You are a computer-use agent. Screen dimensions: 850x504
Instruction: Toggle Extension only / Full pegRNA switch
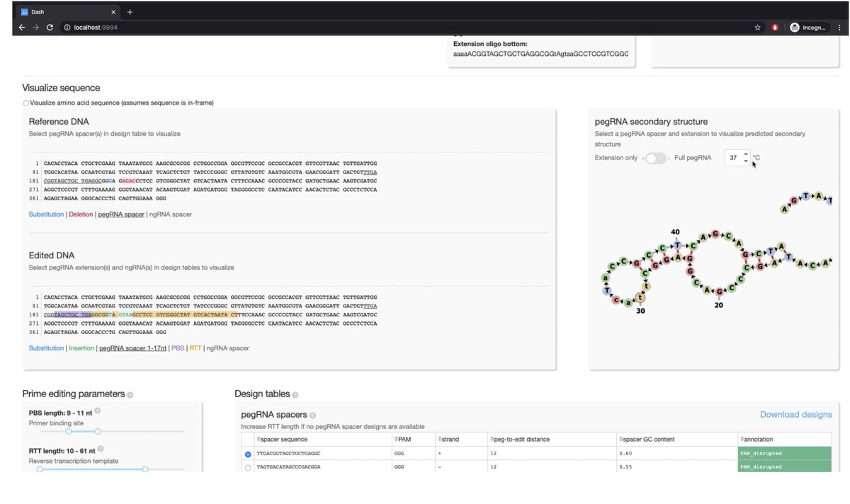tap(656, 158)
